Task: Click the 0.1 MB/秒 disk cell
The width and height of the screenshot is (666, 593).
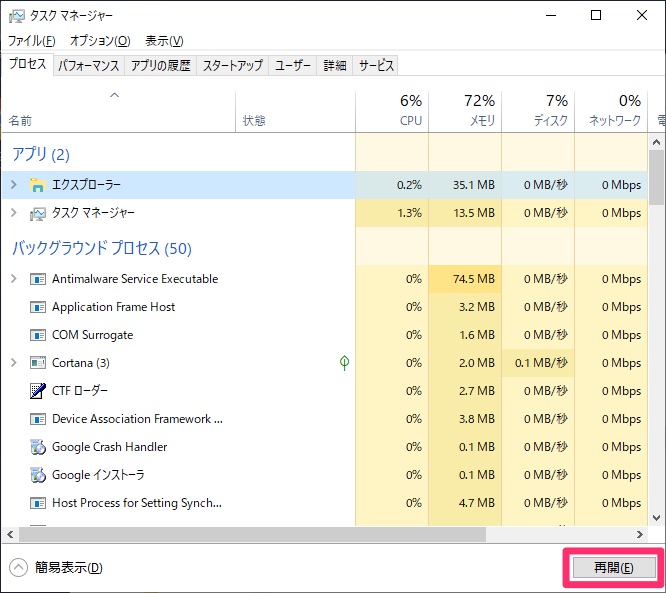Action: click(538, 363)
